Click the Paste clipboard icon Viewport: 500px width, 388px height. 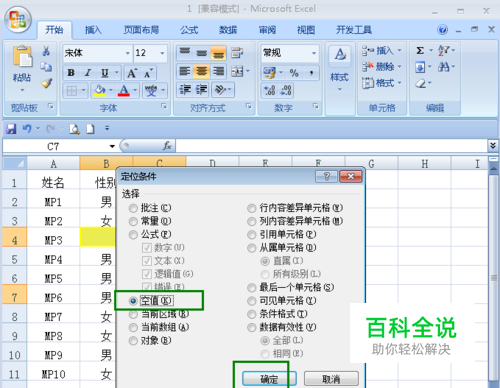coord(22,57)
